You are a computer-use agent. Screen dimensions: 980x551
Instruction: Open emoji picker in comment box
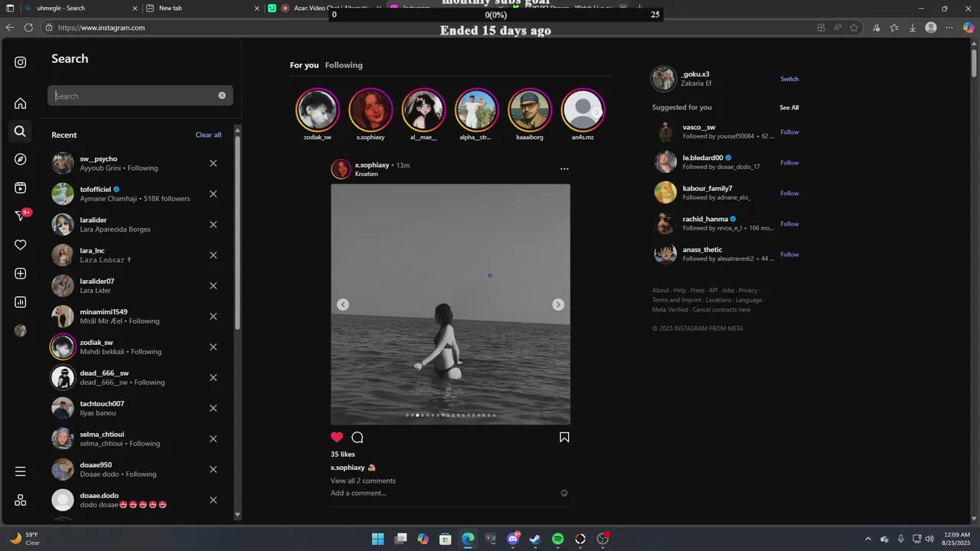[564, 494]
